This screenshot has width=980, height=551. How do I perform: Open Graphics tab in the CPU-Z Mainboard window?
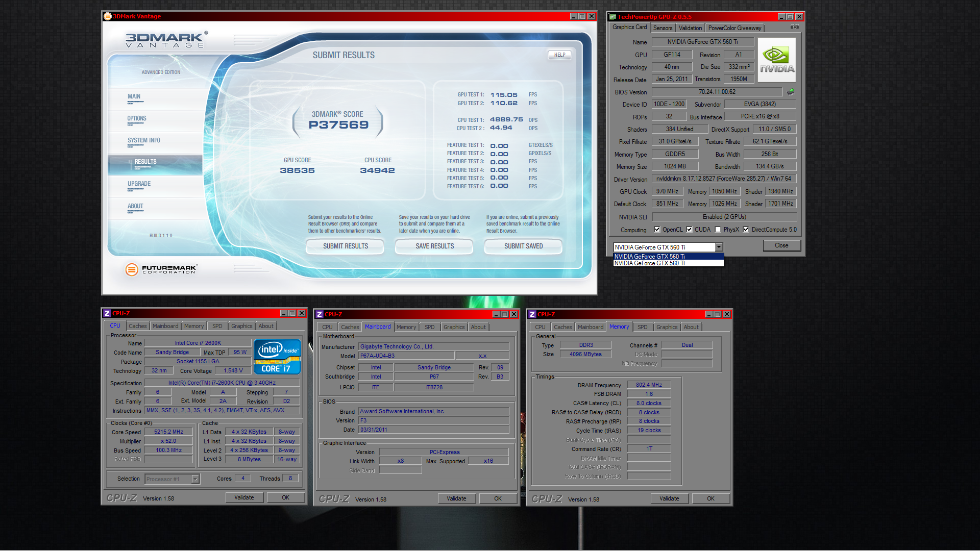(454, 327)
